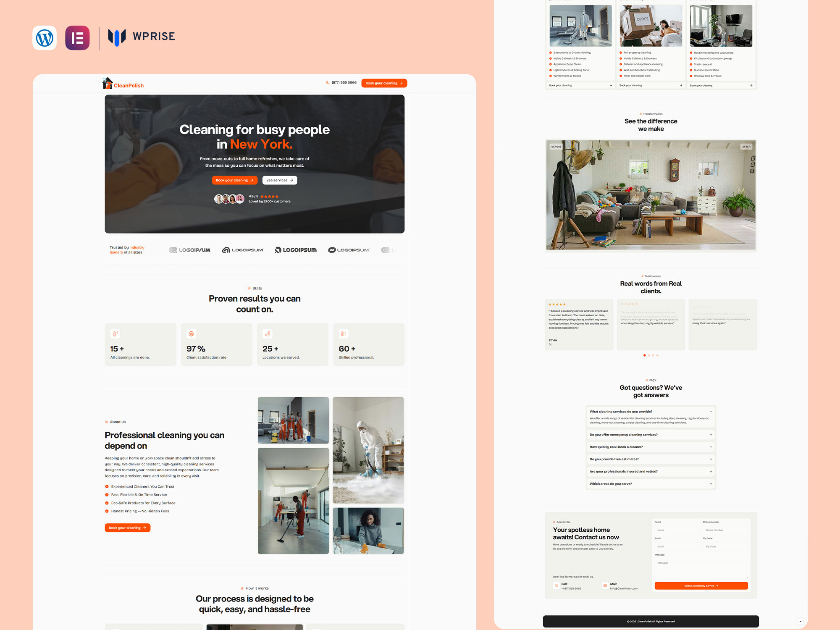Click the Message text area
This screenshot has height=630, width=840.
click(x=701, y=569)
